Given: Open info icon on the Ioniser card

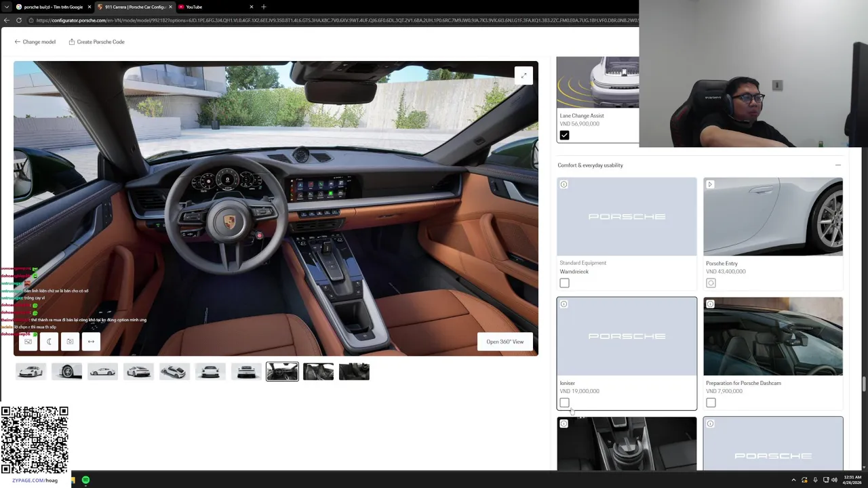Looking at the screenshot, I should (564, 304).
